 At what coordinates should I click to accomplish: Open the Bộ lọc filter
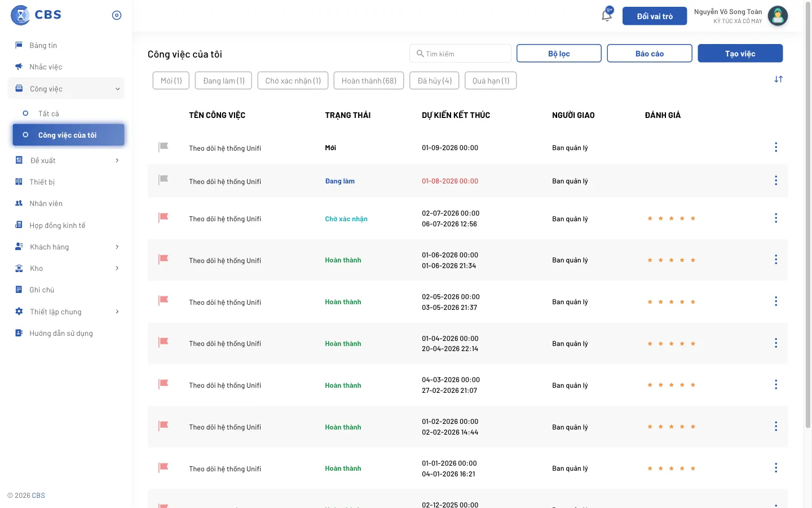(559, 54)
